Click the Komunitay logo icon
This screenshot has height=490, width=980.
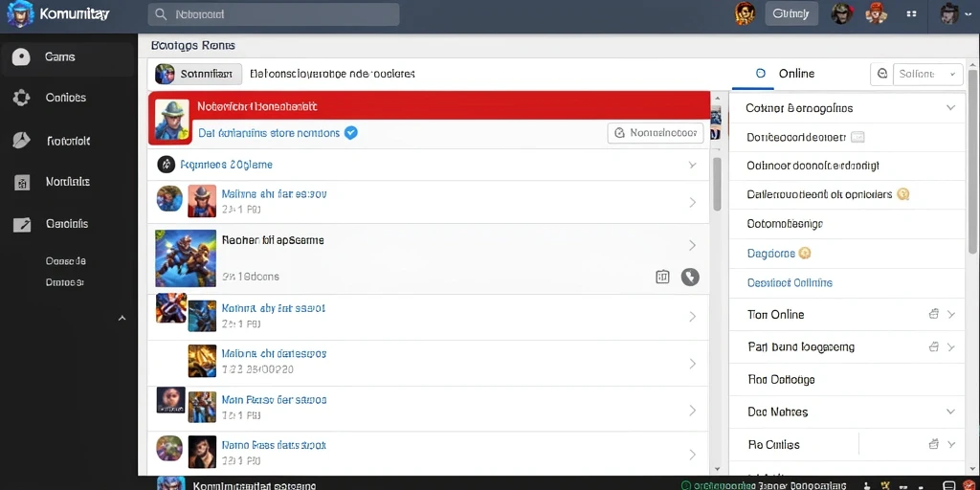pyautogui.click(x=20, y=13)
